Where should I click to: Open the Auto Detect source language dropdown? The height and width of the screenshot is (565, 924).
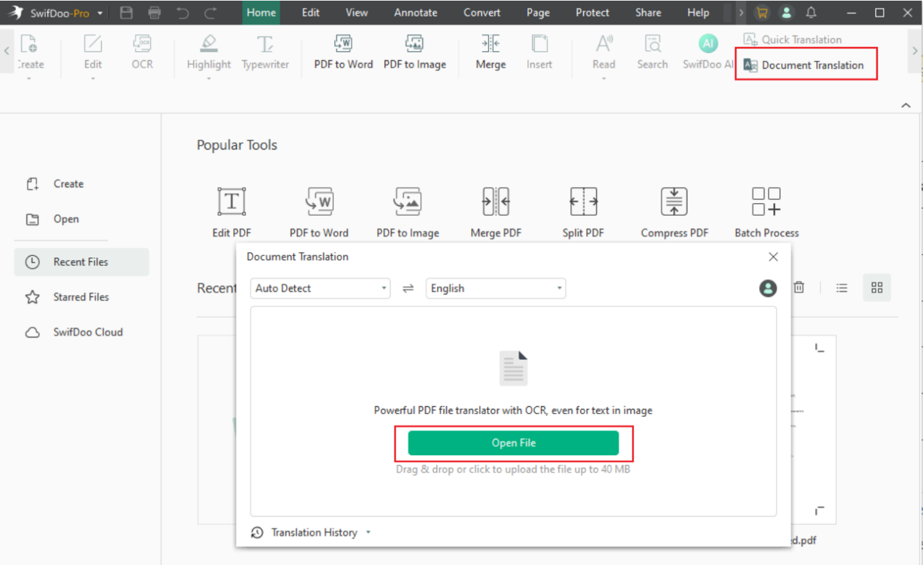(x=320, y=288)
